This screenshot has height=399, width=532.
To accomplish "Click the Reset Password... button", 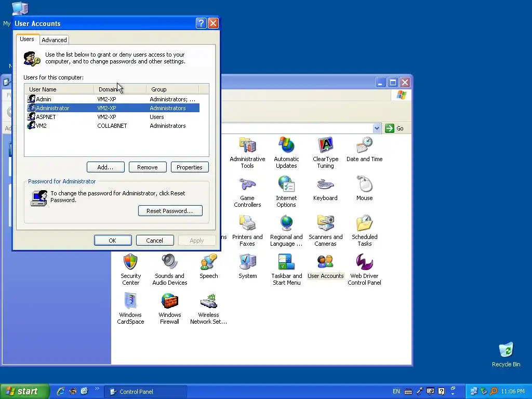I will 170,211.
